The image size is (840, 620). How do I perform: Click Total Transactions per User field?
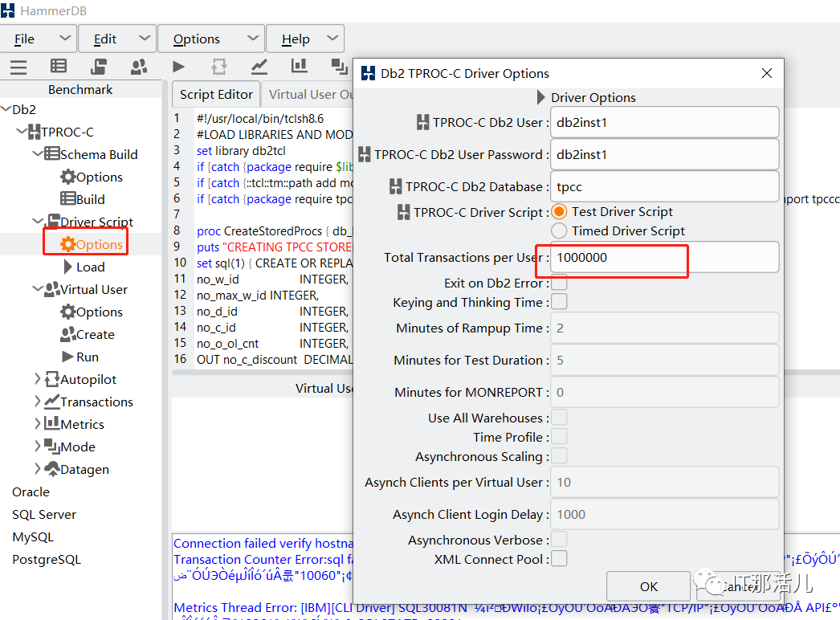tap(664, 257)
